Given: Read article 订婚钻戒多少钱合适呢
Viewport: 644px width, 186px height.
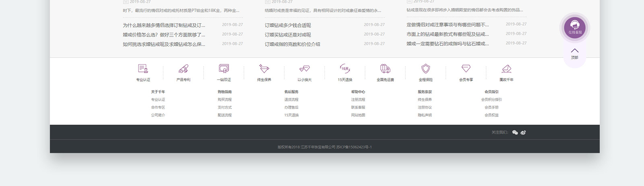Looking at the screenshot, I should 288,25.
